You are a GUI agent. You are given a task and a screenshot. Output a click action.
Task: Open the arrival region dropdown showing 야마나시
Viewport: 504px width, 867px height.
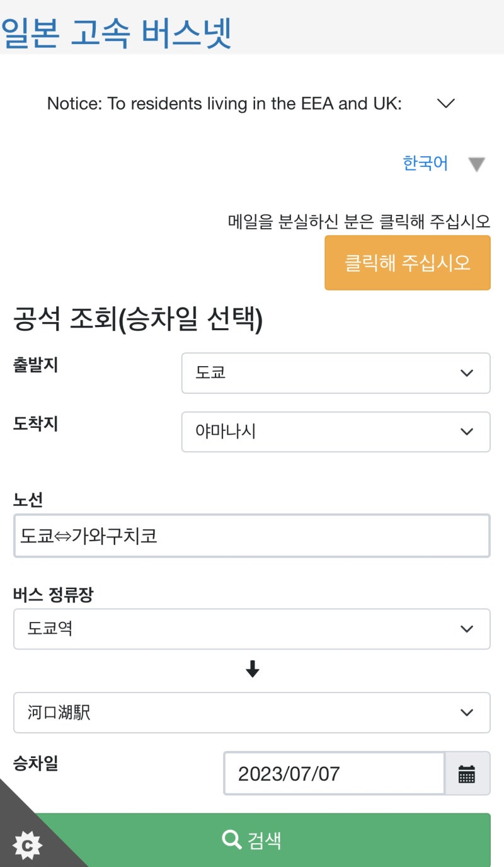coord(335,432)
